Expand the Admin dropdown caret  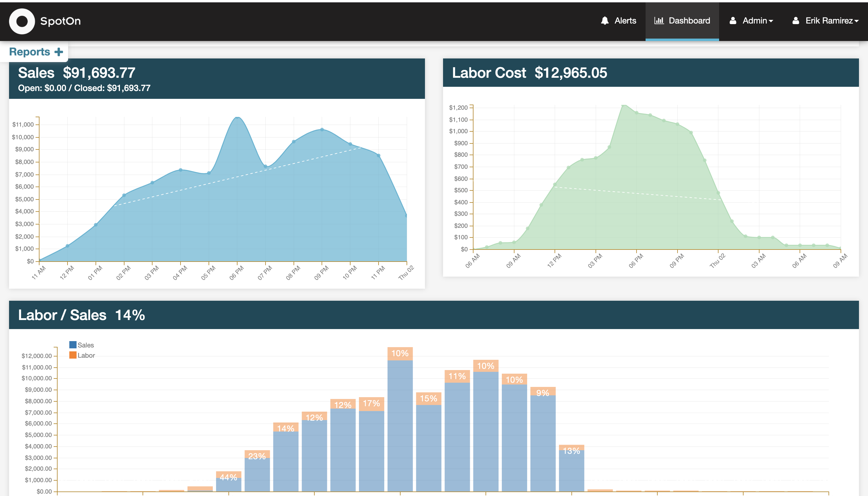point(771,21)
